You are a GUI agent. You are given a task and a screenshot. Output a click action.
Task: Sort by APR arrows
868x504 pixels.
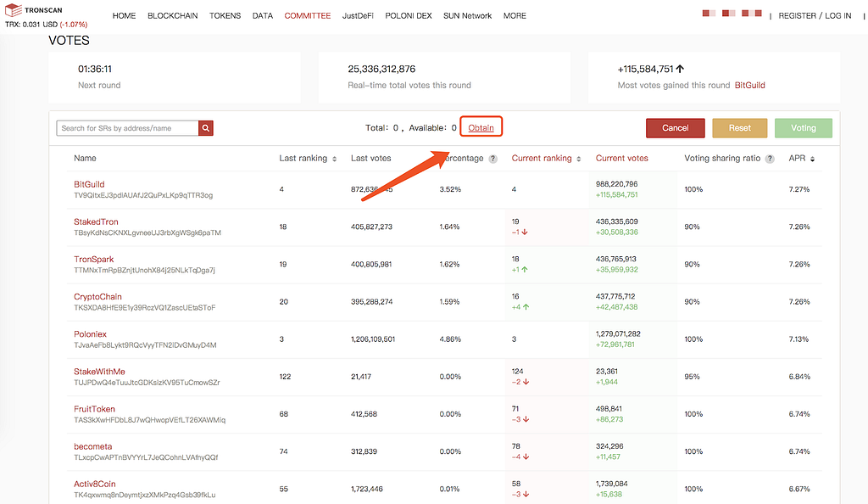(812, 159)
